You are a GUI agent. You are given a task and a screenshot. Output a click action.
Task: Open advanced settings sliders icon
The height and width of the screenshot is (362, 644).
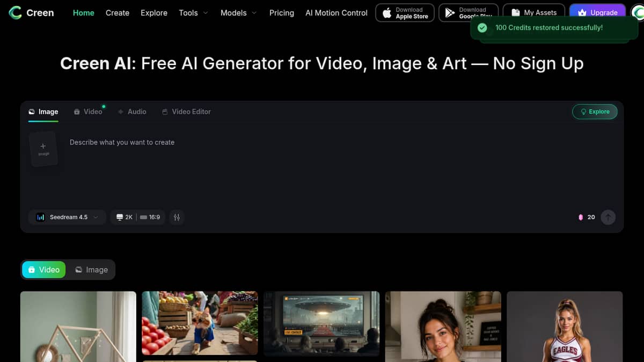point(177,217)
